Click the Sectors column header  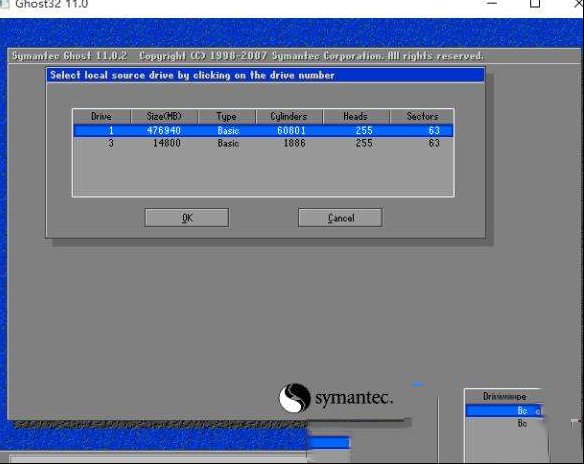pyautogui.click(x=422, y=117)
